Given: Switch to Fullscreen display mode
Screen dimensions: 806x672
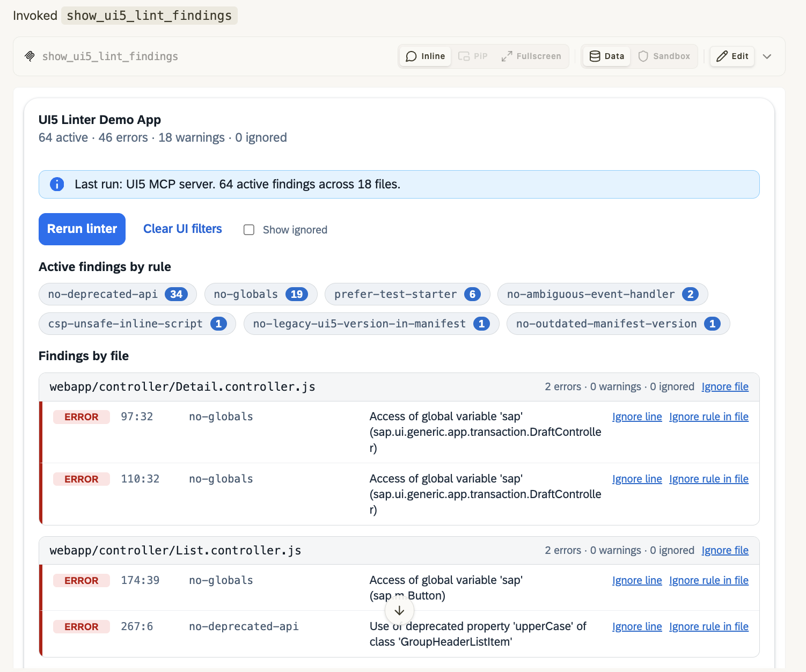Looking at the screenshot, I should click(x=531, y=56).
